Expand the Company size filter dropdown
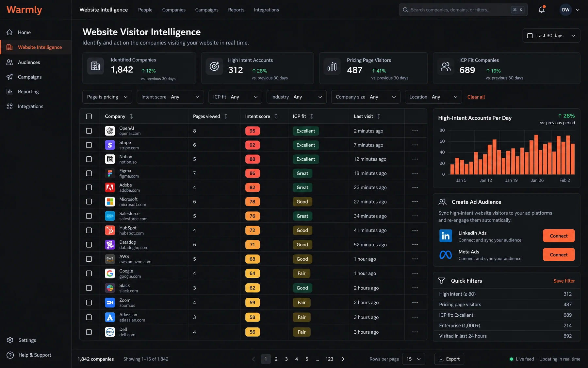588x368 pixels. pos(366,97)
